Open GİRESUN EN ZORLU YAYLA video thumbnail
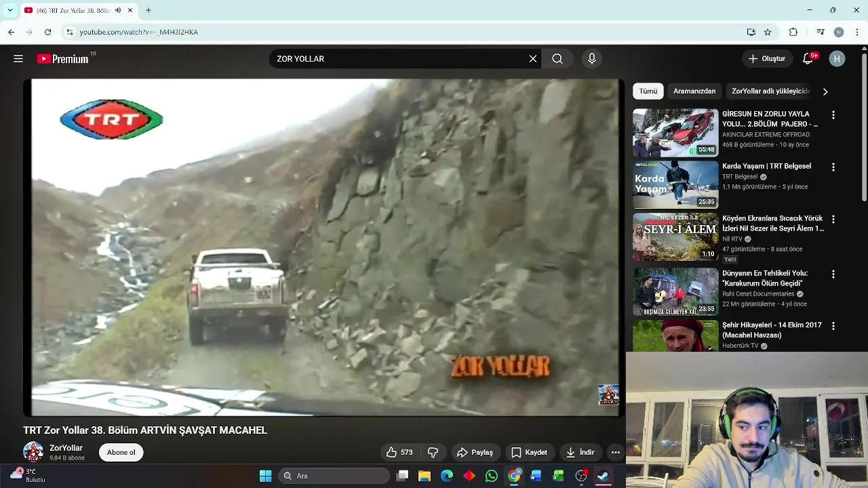 (675, 133)
